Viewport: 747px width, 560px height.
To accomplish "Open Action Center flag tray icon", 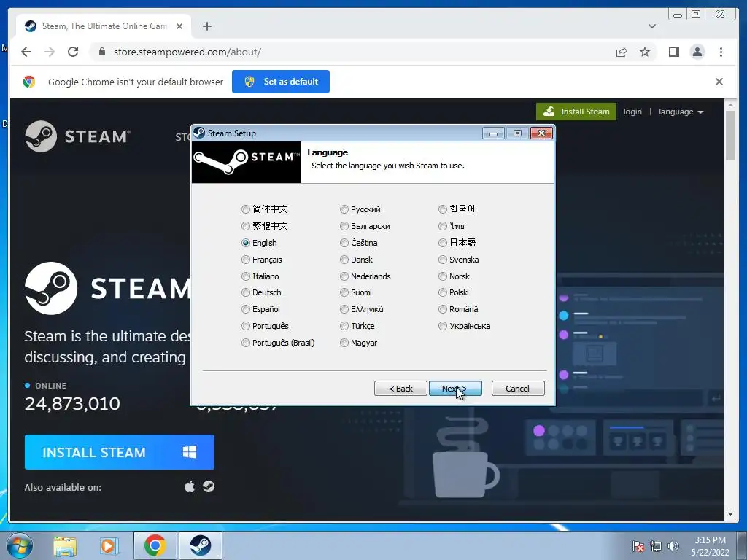I will (638, 546).
